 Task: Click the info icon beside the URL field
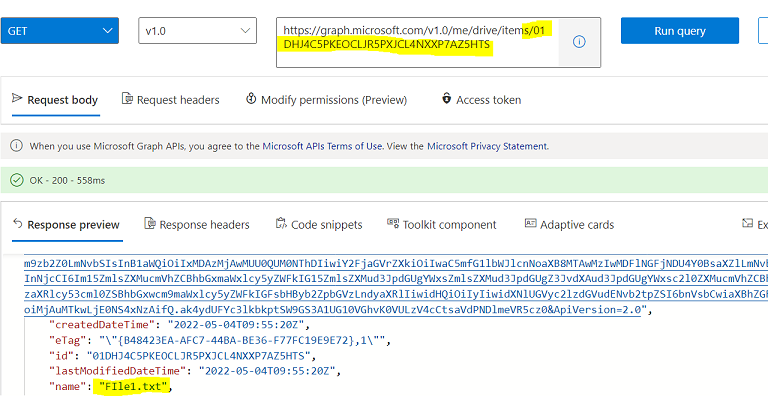[x=579, y=42]
